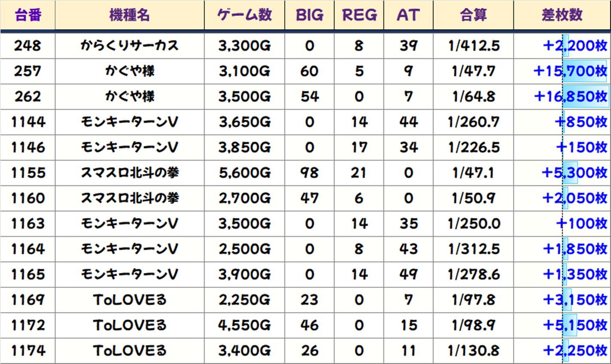The height and width of the screenshot is (364, 611).
Task: Select machine number 1165 cell
Action: (x=28, y=274)
